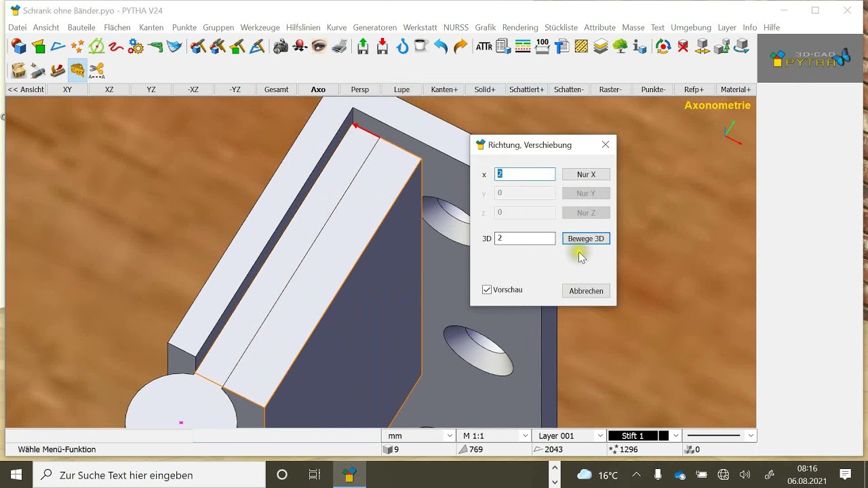Open the gears Generatoren tool icon
Viewport: 868px width, 488px height.
[136, 47]
